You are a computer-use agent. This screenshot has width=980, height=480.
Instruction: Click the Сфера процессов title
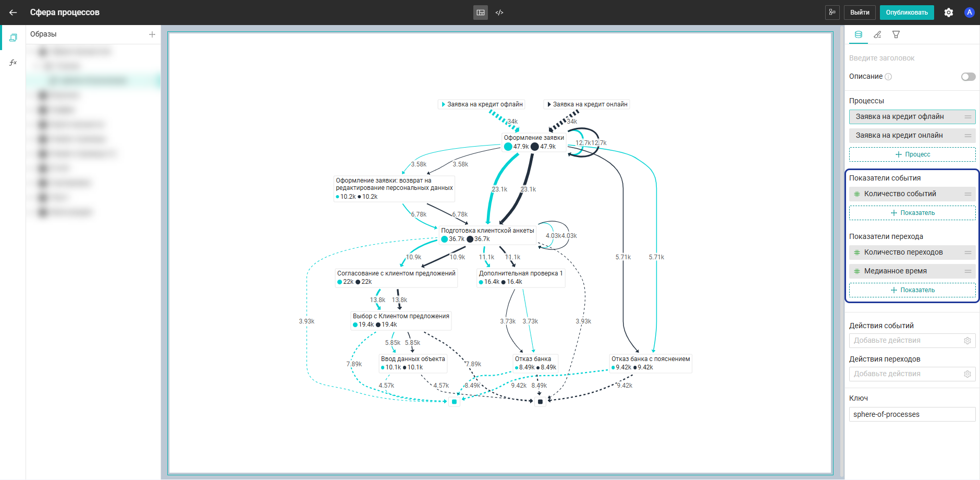(x=65, y=13)
